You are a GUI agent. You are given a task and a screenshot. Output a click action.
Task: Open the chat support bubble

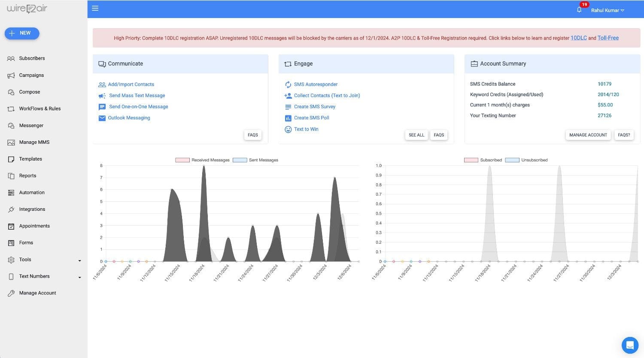[x=630, y=345]
